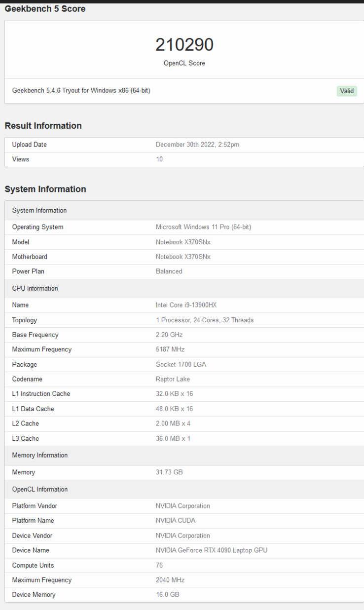The height and width of the screenshot is (610, 364).
Task: Click the Maximum Frequency label in the CPU Information section
Action: pyautogui.click(x=42, y=349)
